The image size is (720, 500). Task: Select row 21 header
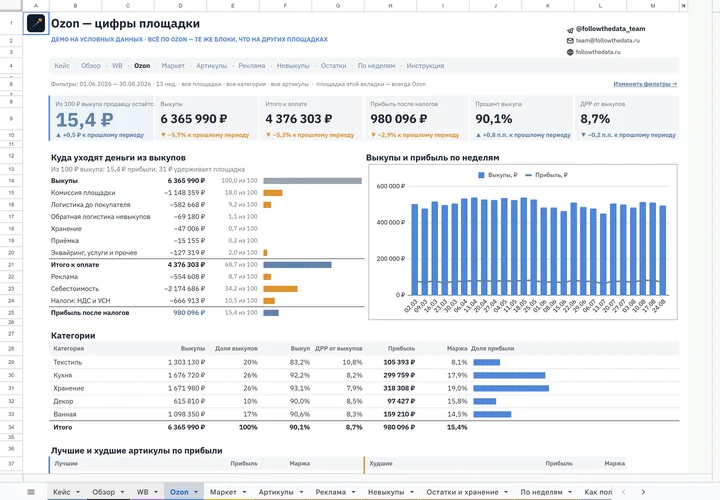coord(11,265)
